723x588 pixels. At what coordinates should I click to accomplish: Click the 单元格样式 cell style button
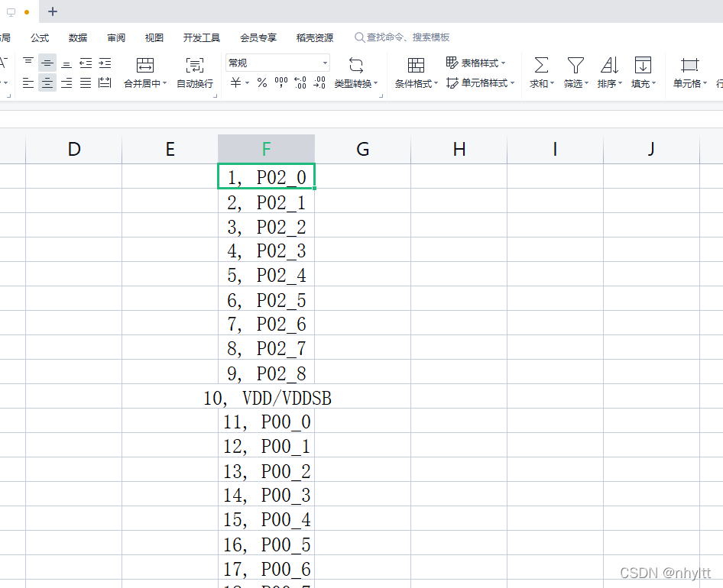[x=480, y=82]
